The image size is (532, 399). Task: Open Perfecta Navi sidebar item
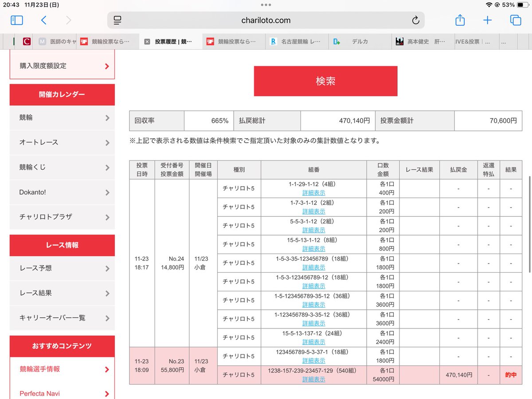(x=62, y=394)
